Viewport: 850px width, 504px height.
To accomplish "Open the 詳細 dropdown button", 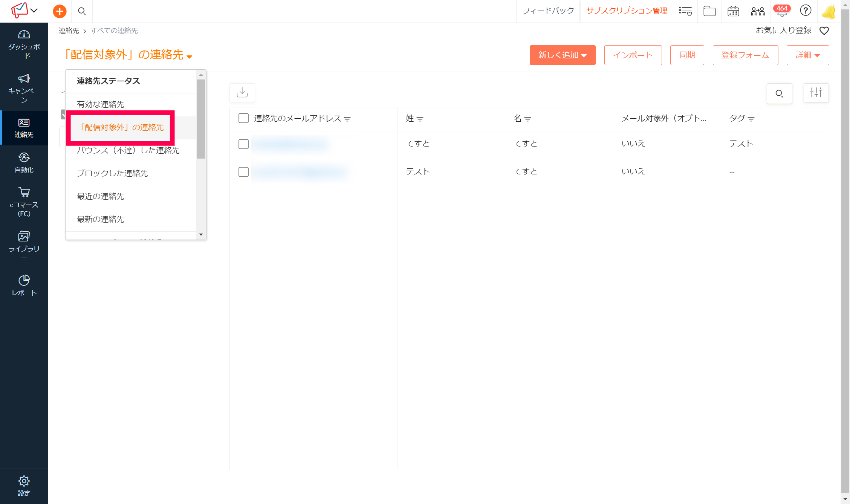I will click(807, 55).
